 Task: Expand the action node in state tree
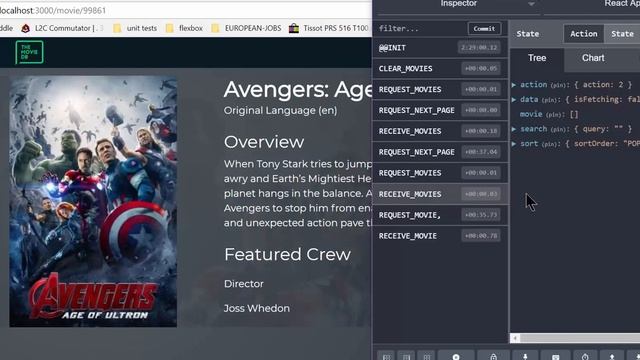point(514,85)
